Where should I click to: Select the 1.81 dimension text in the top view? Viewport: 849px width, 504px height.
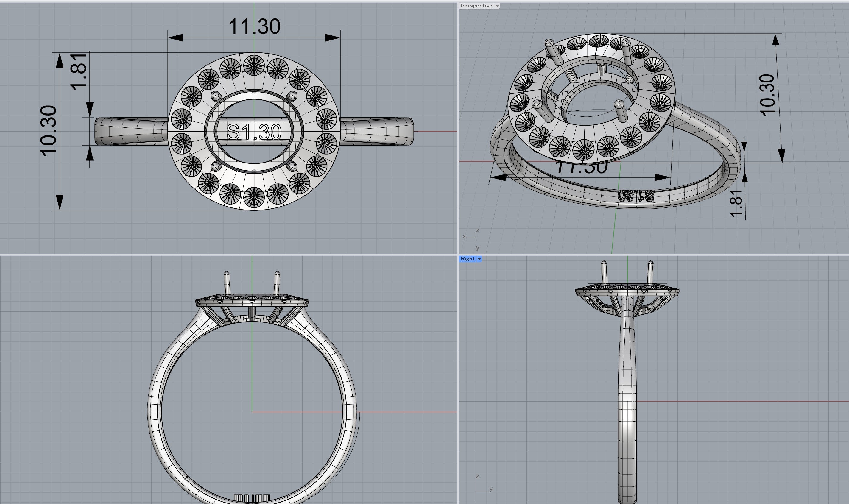tap(79, 72)
